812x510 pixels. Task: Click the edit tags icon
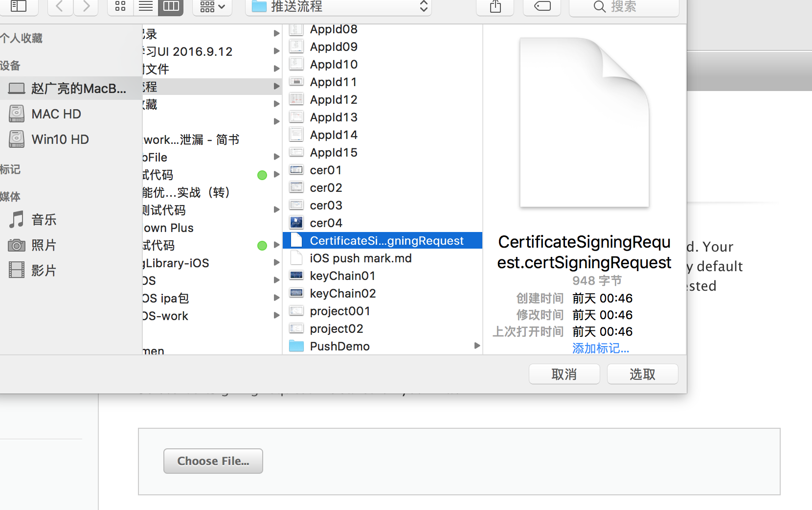click(542, 6)
